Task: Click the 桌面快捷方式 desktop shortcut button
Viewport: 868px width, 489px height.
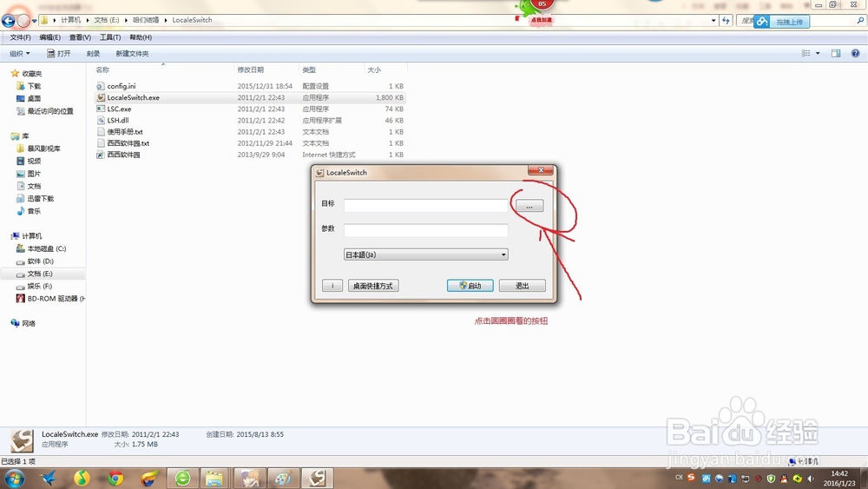Action: coord(373,286)
